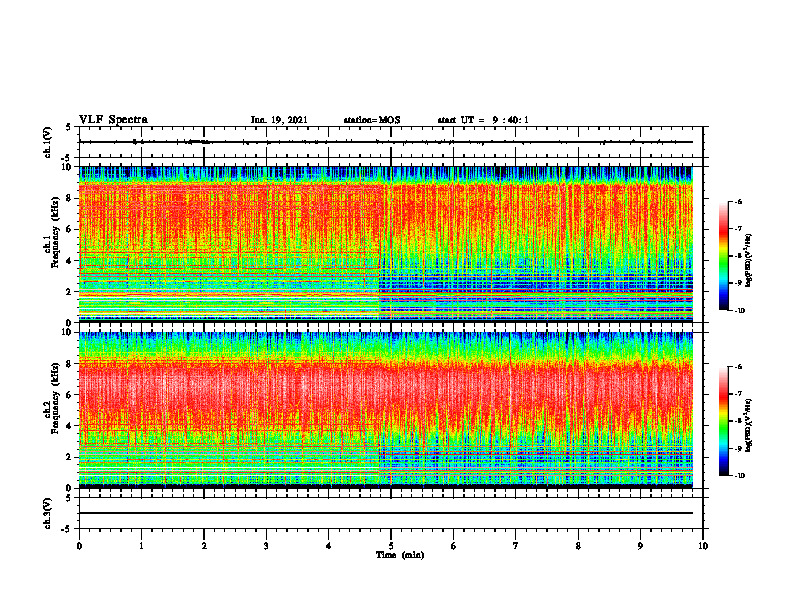Click the "VLF Spectra" title text
This screenshot has width=792, height=612.
(x=113, y=120)
